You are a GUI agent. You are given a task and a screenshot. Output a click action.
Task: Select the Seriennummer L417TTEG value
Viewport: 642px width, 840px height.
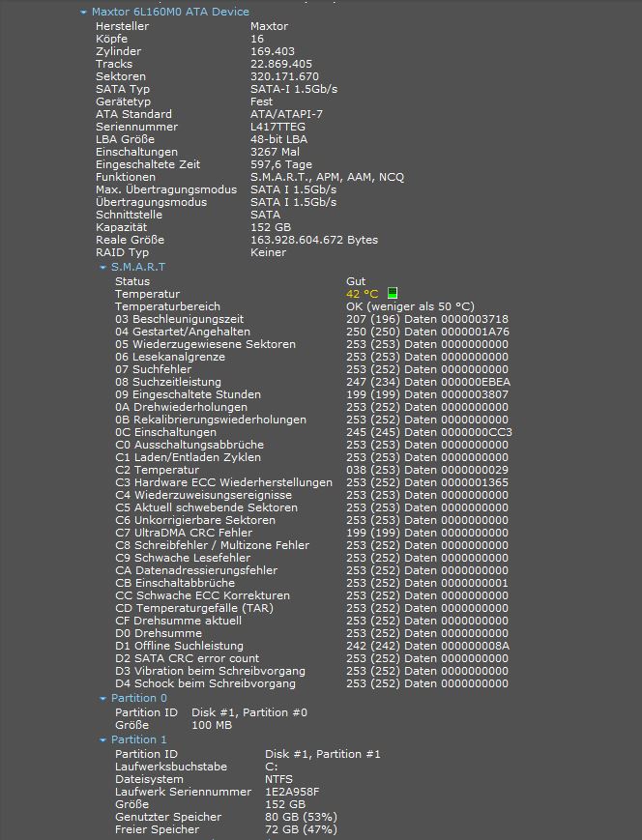click(277, 127)
